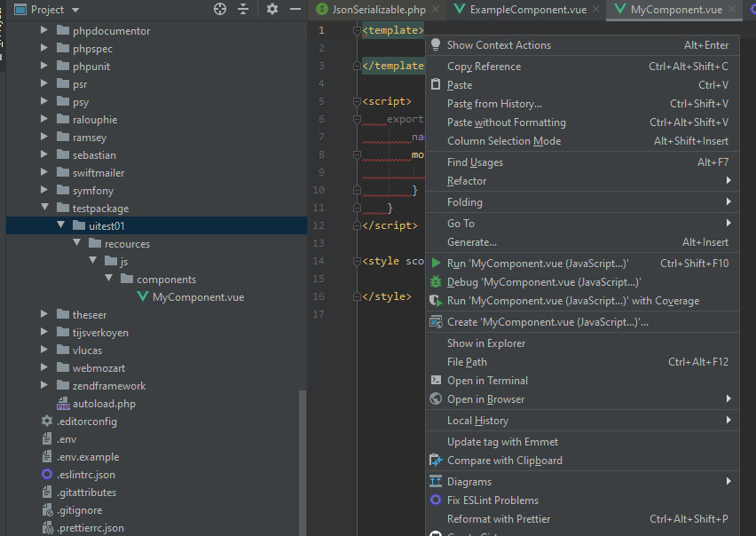Open the Project view dropdown arrow
This screenshot has height=536, width=756.
[x=75, y=10]
